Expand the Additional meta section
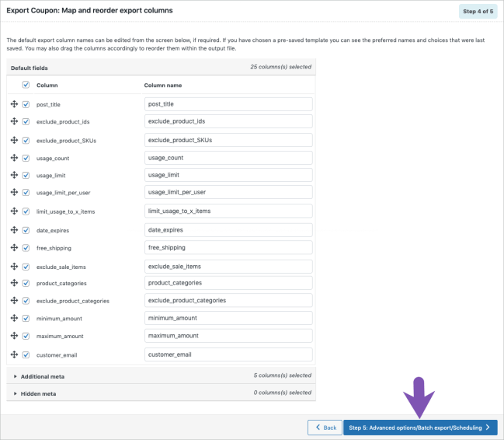Viewport: 504px width, 440px height. pos(43,376)
